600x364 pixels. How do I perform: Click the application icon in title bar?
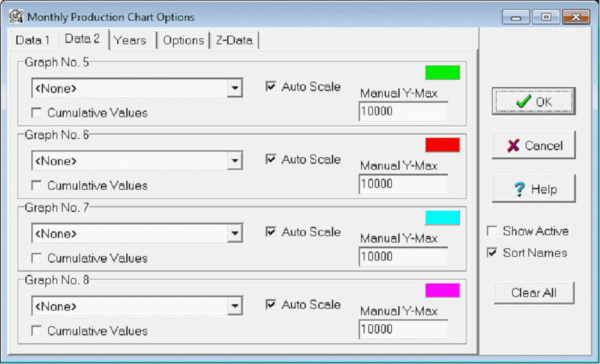[x=16, y=17]
